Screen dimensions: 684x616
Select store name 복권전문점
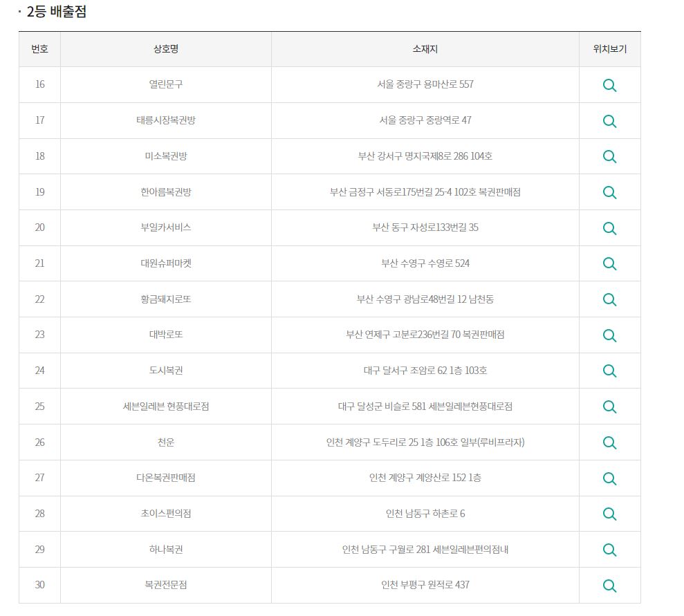166,585
